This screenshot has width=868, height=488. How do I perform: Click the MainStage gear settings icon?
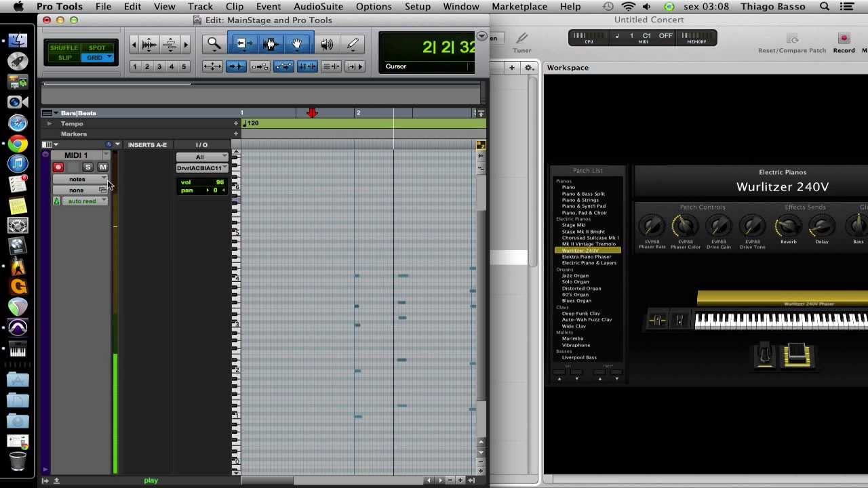[529, 68]
